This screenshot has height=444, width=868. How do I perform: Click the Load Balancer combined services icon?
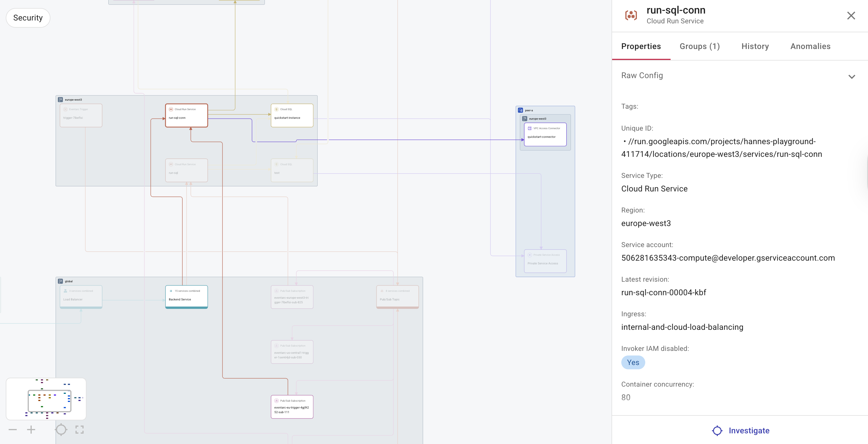coord(65,291)
